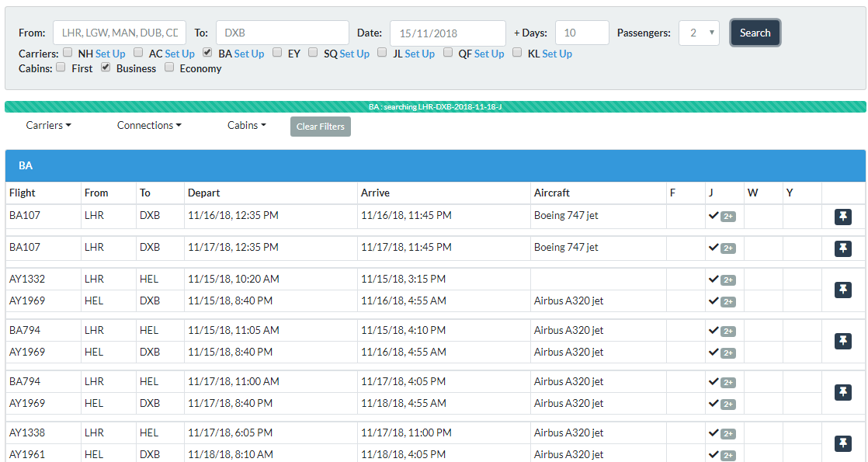The image size is (868, 462).
Task: Open the Cabins filter menu
Action: pyautogui.click(x=246, y=125)
